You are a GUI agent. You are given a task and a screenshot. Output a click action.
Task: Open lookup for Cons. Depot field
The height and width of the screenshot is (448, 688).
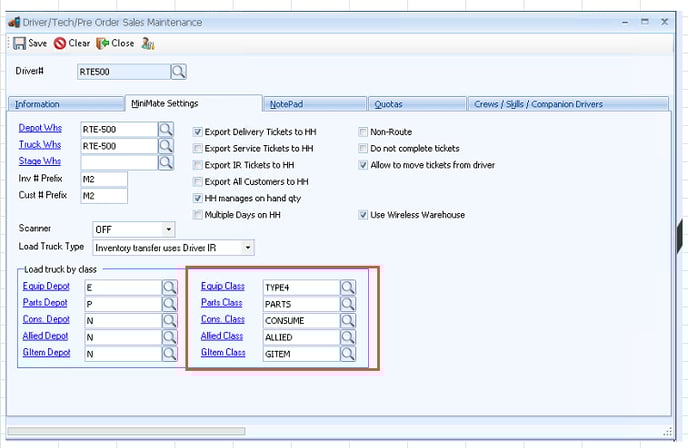[x=169, y=320]
